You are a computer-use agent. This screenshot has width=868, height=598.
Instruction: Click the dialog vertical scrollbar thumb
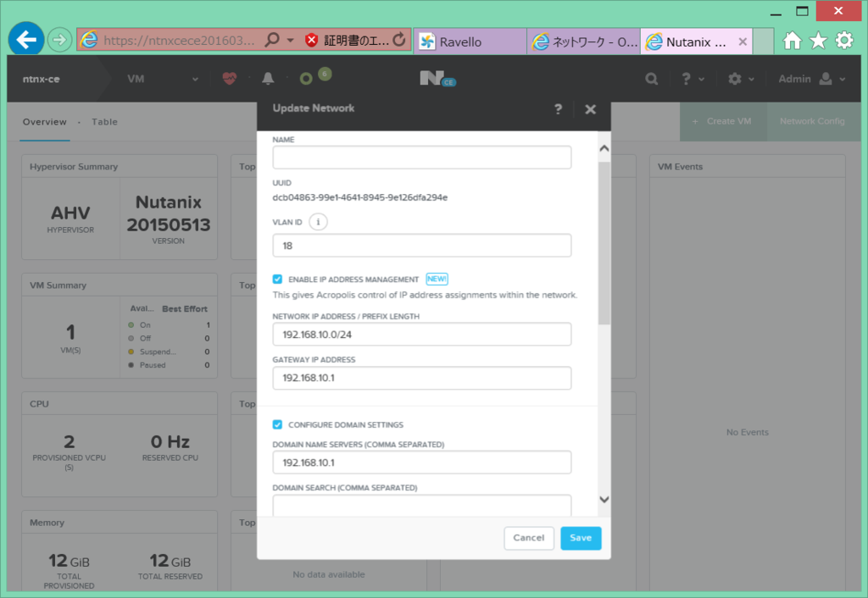coord(604,243)
